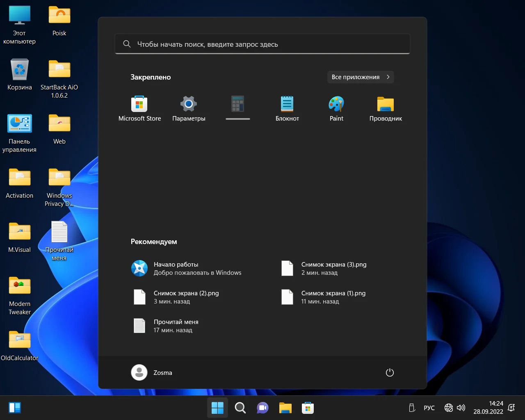Expand Все приложения list
Screen dimensions: 525x420
tap(360, 77)
